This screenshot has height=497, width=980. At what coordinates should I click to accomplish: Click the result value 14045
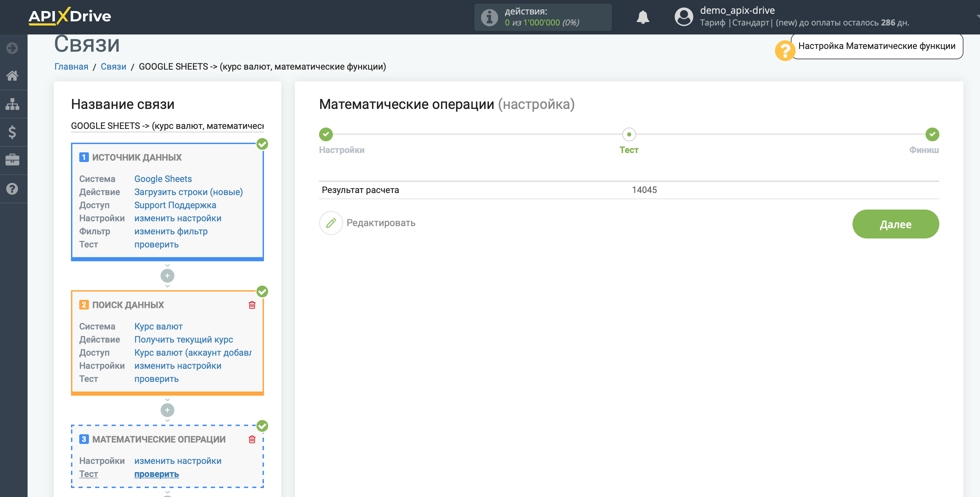644,190
